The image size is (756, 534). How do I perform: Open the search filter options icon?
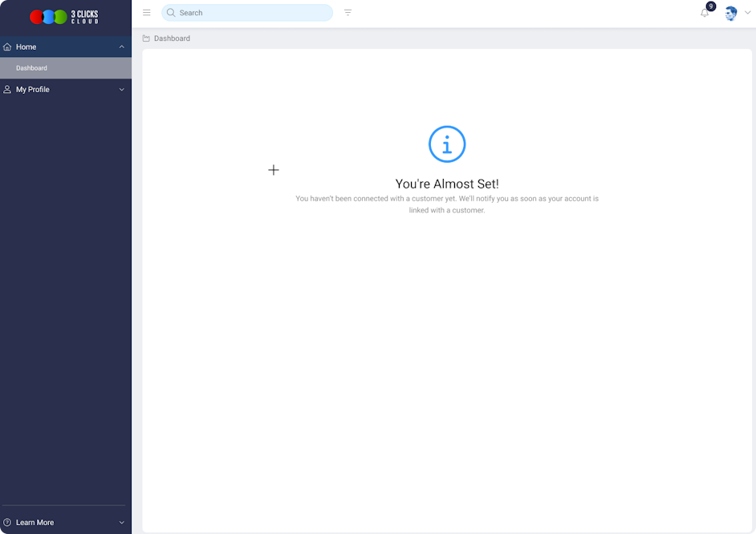pyautogui.click(x=348, y=13)
